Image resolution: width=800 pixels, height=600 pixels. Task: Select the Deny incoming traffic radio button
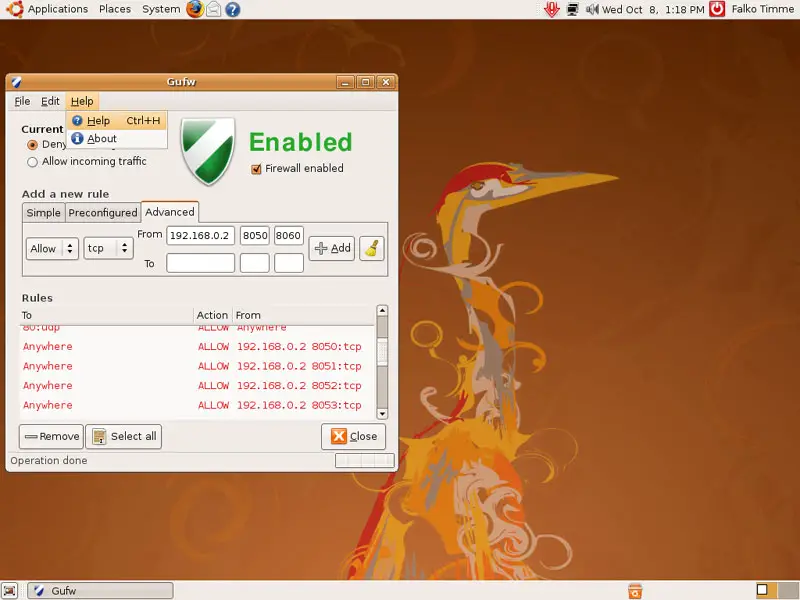[x=33, y=145]
